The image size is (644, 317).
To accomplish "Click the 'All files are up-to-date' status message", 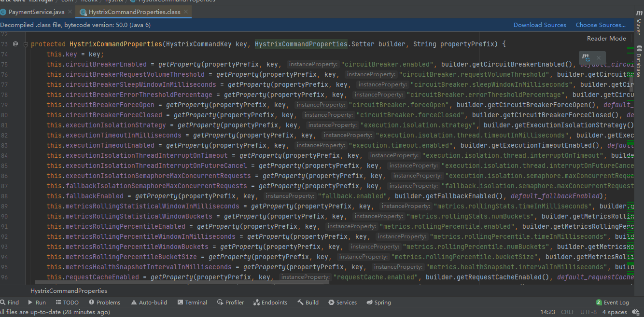I will tap(55, 312).
